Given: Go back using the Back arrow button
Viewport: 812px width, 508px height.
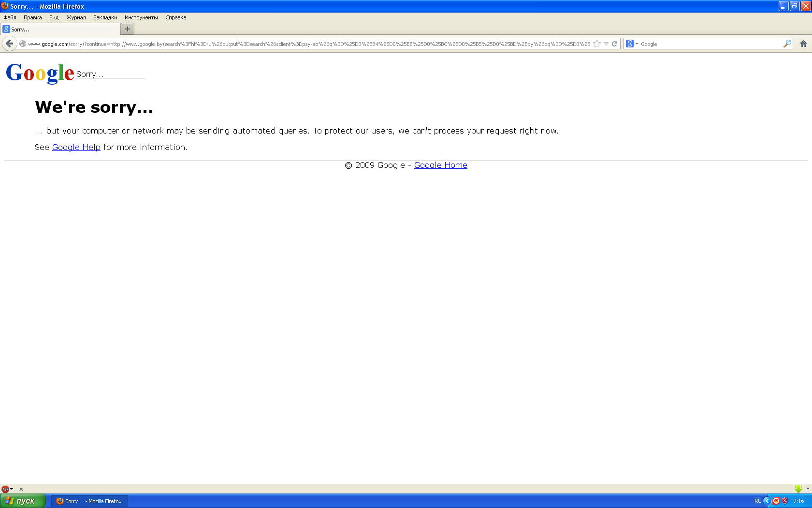Looking at the screenshot, I should (9, 44).
